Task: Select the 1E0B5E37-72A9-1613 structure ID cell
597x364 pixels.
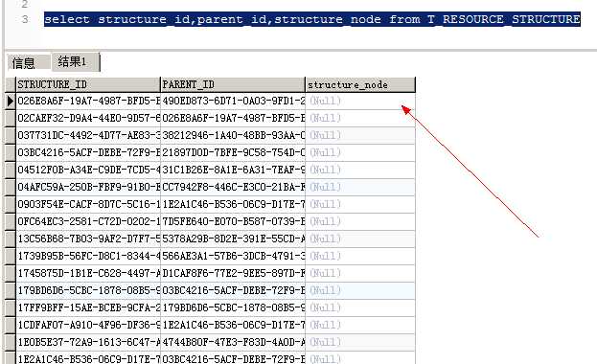Action: pyautogui.click(x=88, y=342)
